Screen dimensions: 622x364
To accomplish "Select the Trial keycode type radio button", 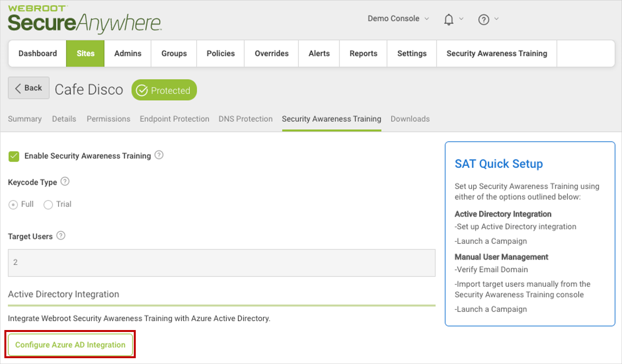I will click(x=48, y=204).
